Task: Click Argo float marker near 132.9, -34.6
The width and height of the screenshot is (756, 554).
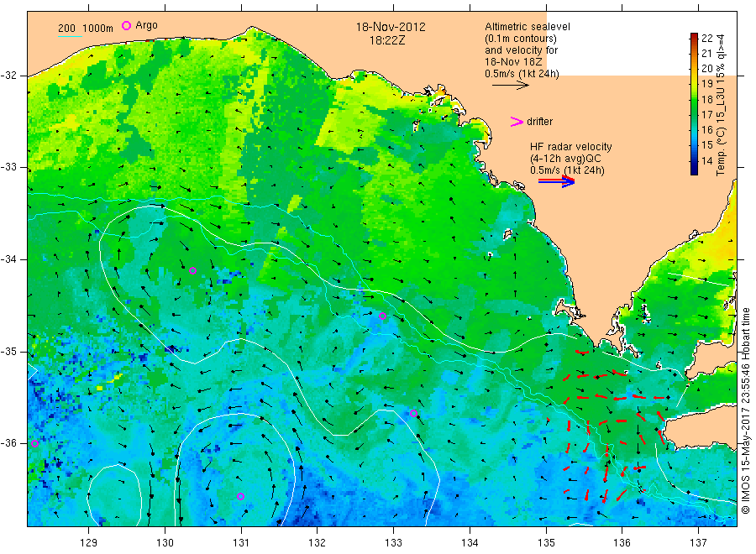Action: (x=383, y=316)
